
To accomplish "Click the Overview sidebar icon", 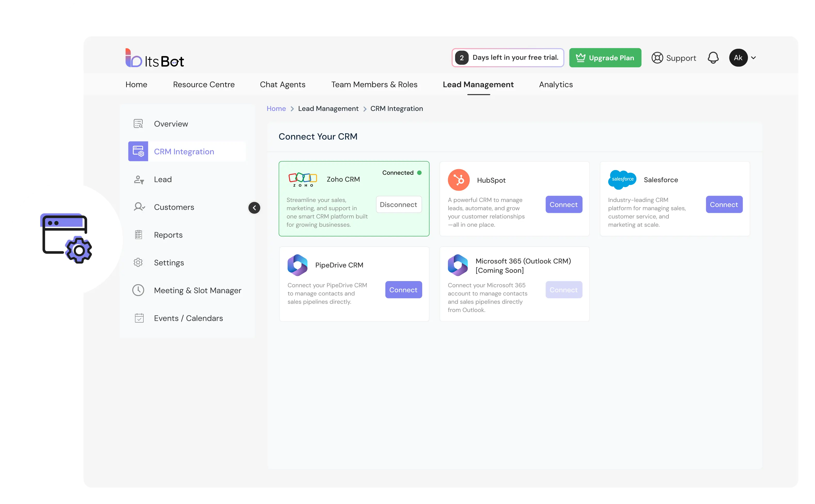I will tap(138, 124).
